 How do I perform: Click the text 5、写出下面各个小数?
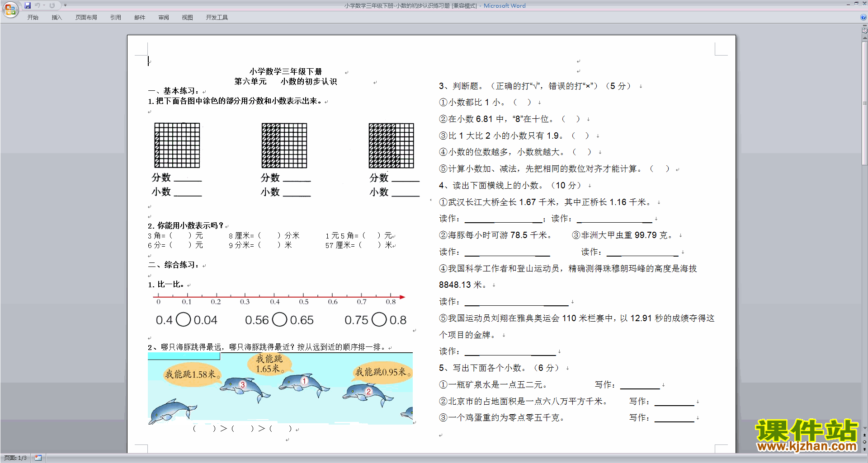482,368
